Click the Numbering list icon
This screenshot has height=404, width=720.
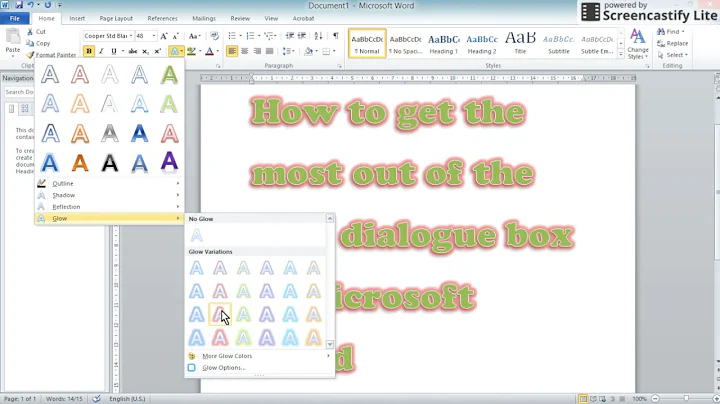[x=250, y=36]
